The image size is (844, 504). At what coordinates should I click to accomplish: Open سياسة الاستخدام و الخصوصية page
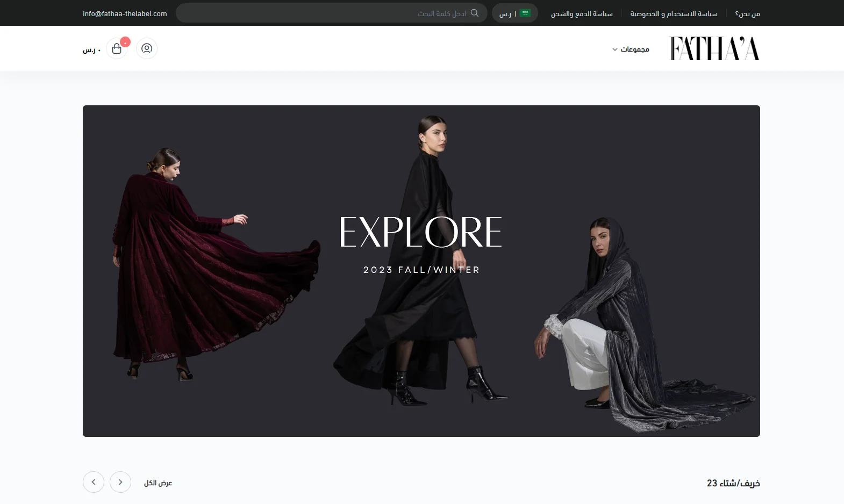tap(674, 13)
